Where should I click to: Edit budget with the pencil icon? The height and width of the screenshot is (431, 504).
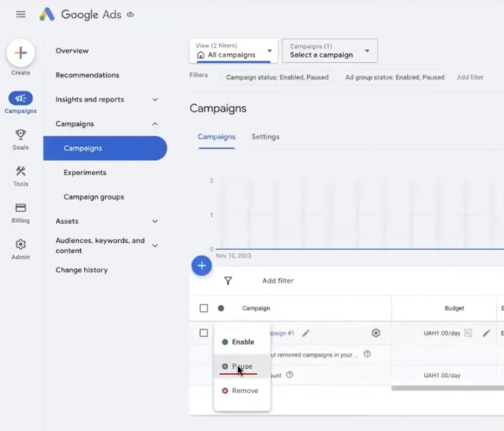(487, 333)
